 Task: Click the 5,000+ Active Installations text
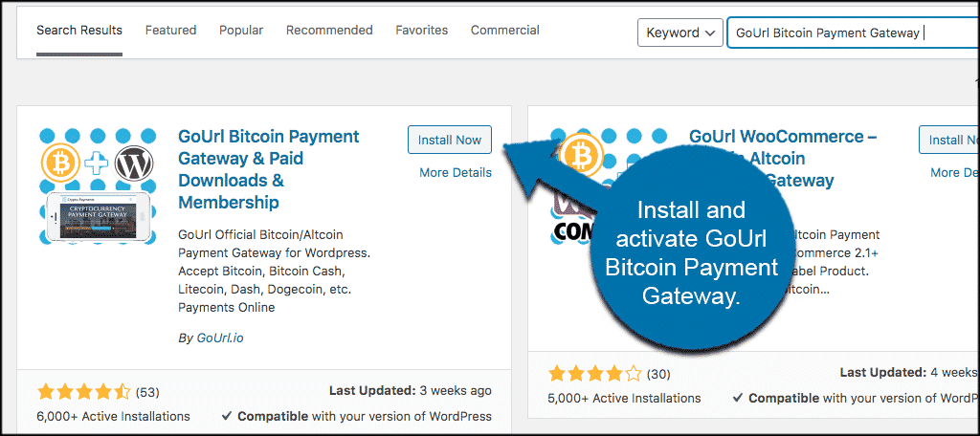point(624,398)
